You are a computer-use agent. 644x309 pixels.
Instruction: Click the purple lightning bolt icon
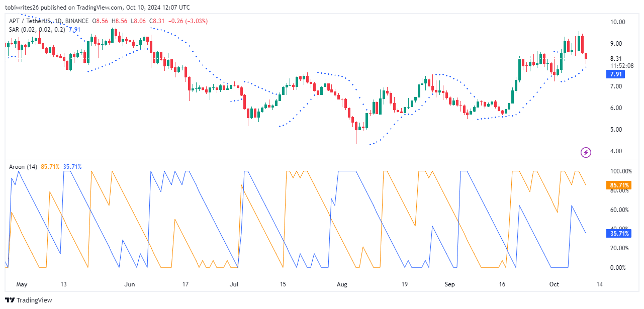coord(586,152)
